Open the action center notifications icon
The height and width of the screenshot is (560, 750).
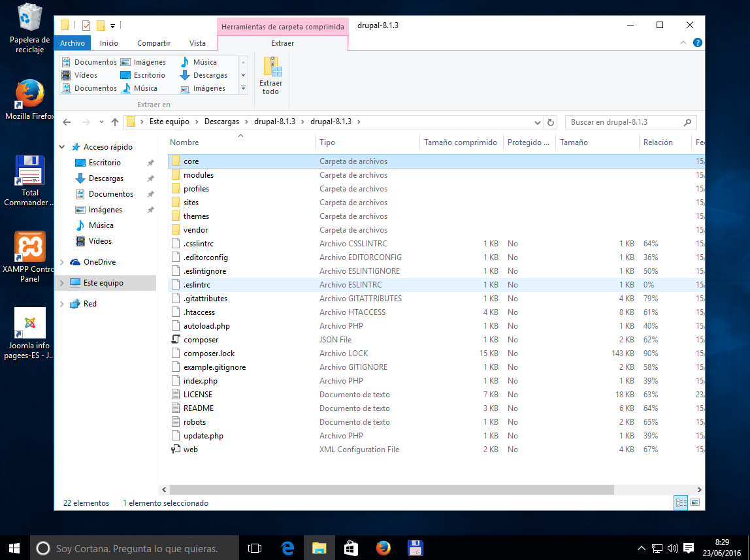[x=689, y=548]
